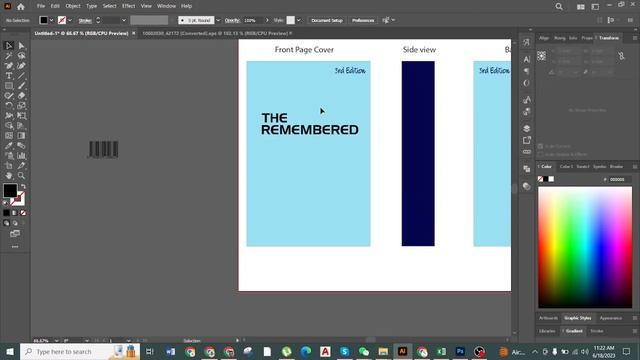Image resolution: width=640 pixels, height=360 pixels.
Task: Switch to the Graphic Styles tab
Action: pos(577,318)
